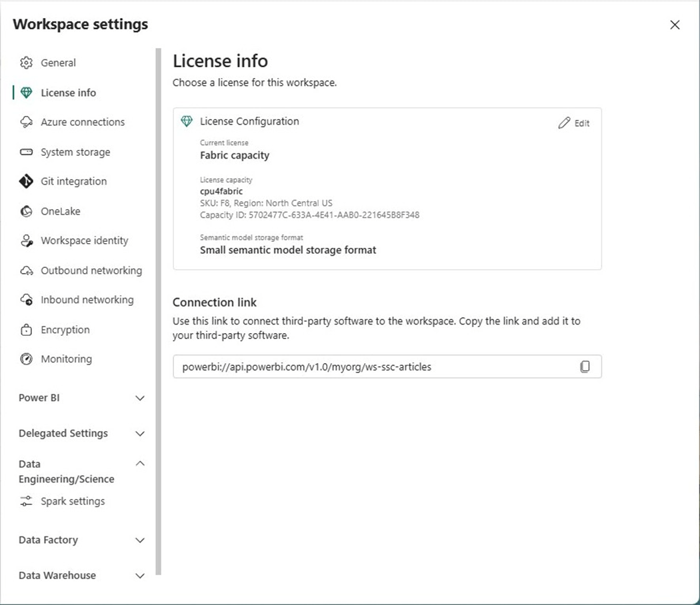This screenshot has height=605, width=700.
Task: Copy the connection link with copy icon
Action: (x=585, y=366)
